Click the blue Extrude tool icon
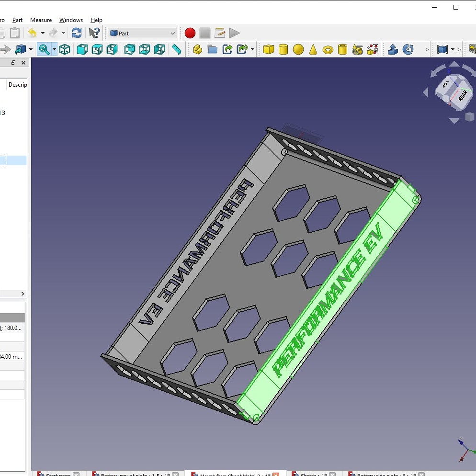This screenshot has width=476, height=476. pos(393,49)
